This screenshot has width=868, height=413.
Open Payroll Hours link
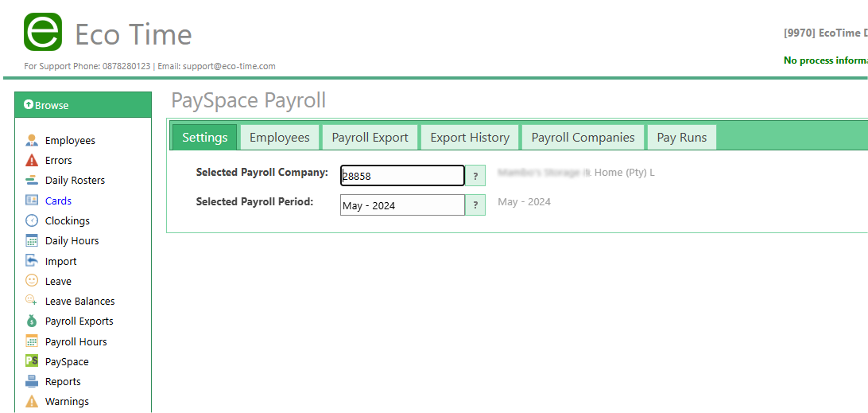(76, 341)
